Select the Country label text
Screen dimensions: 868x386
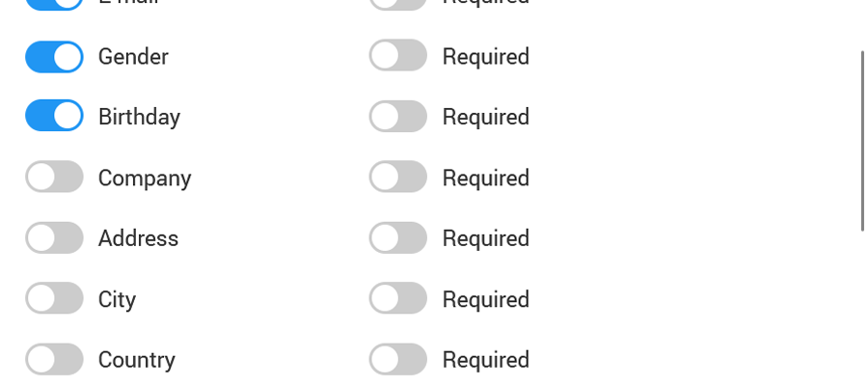point(137,360)
